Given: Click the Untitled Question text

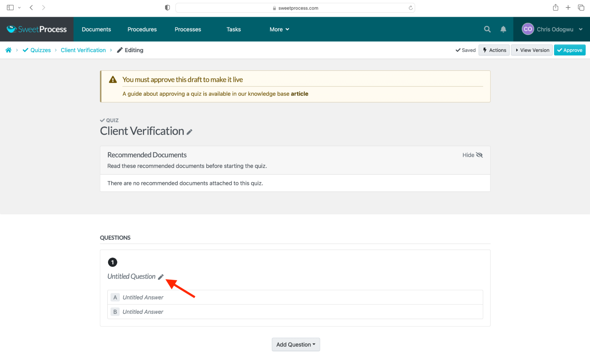Looking at the screenshot, I should click(131, 277).
